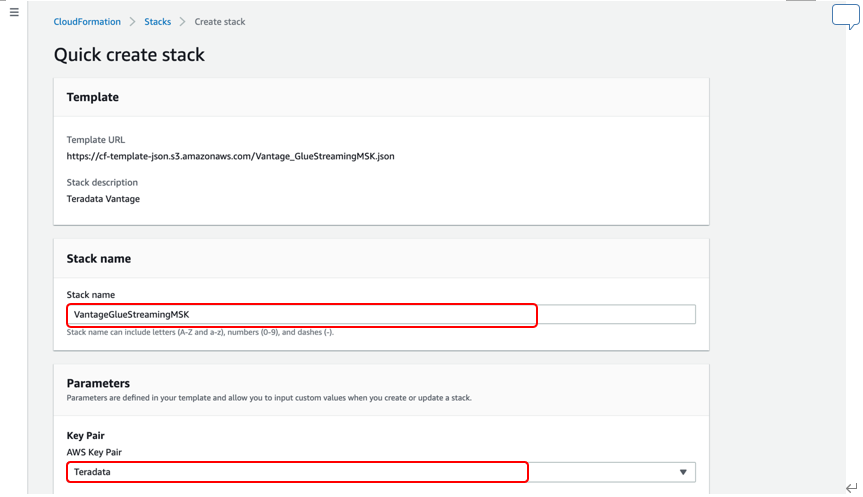Click the Quick create stack heading
This screenshot has width=863, height=497.
click(129, 54)
